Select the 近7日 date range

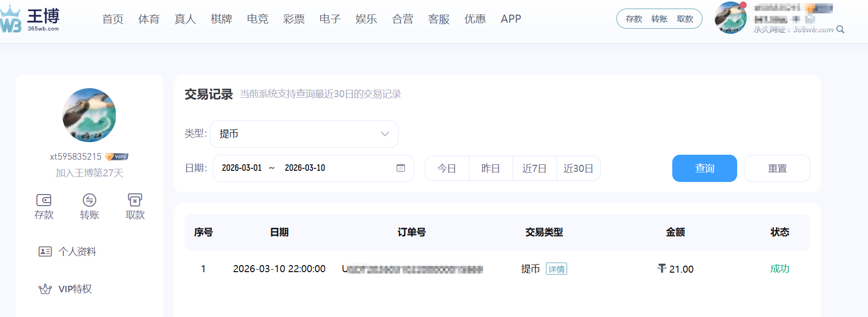(x=534, y=168)
